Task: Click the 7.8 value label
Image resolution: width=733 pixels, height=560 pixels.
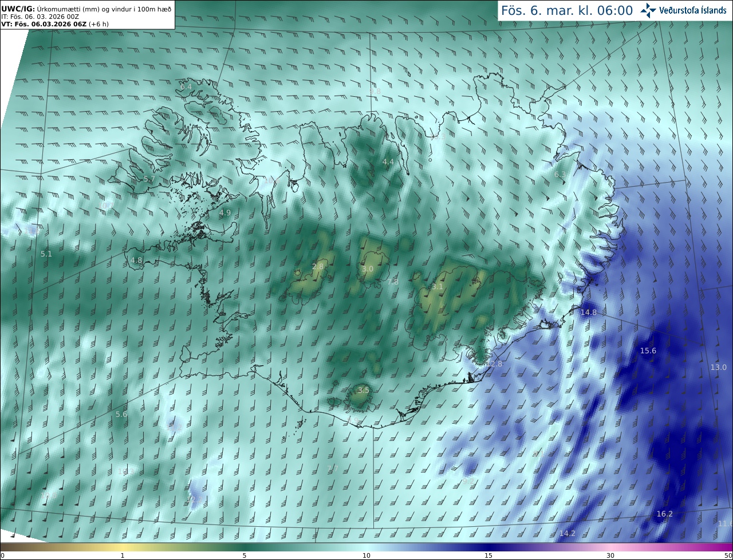Action: coord(393,282)
